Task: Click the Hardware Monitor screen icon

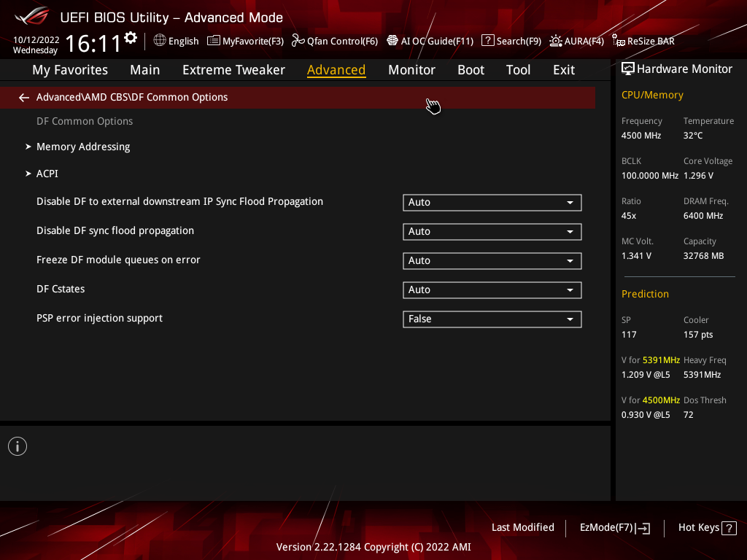Action: [628, 69]
